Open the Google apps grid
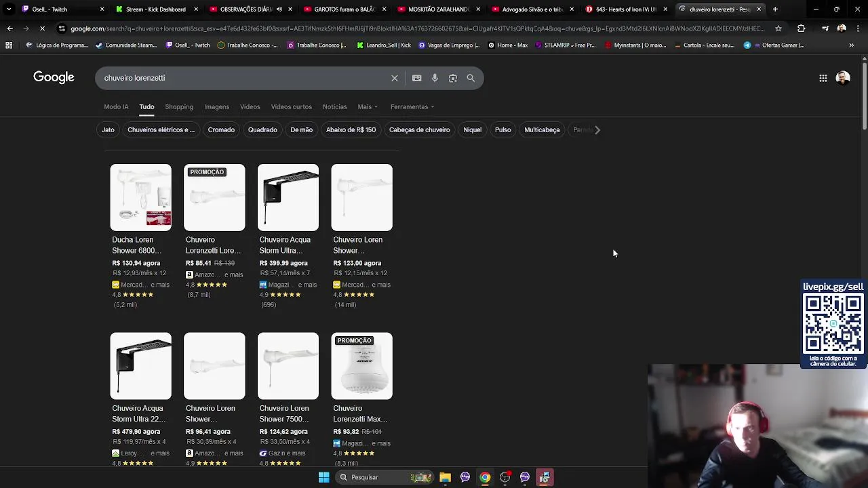868x488 pixels. click(x=823, y=78)
